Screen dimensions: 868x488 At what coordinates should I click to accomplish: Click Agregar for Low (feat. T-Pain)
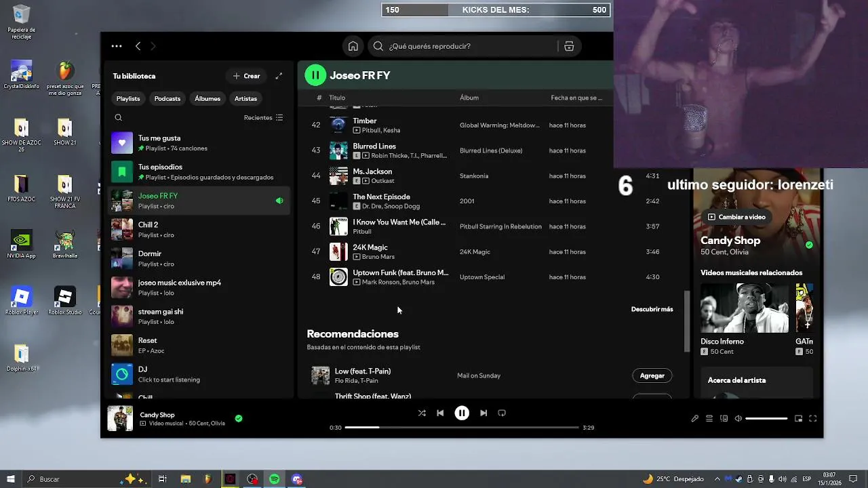[652, 375]
